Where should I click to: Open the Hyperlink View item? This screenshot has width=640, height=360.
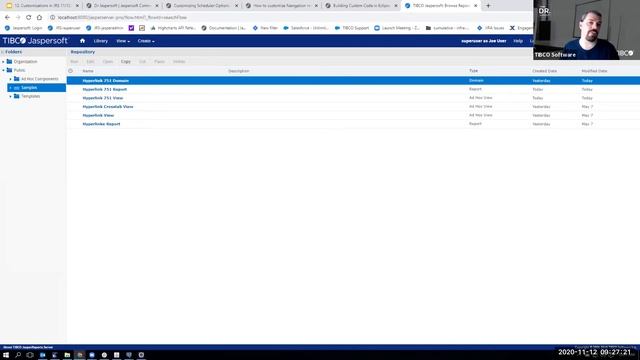coord(98,116)
